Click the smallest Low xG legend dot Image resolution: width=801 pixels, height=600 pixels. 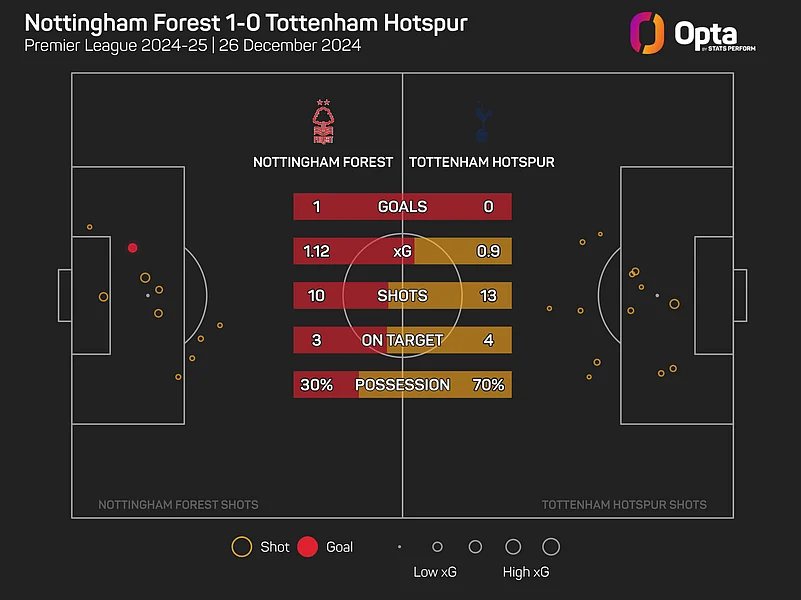click(x=399, y=547)
